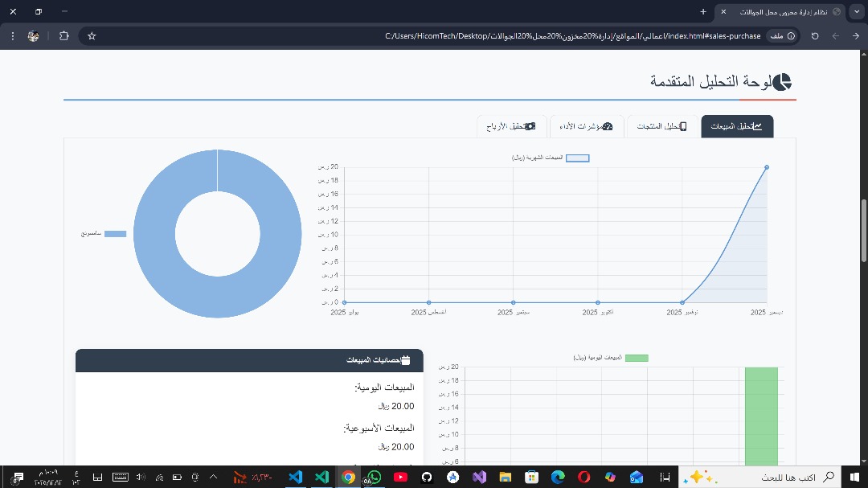Open the tab search dropdown arrow
The width and height of the screenshot is (868, 488).
[x=857, y=11]
